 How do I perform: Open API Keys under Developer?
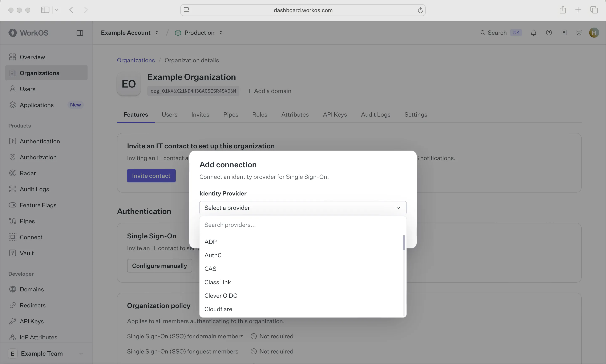[46, 321]
